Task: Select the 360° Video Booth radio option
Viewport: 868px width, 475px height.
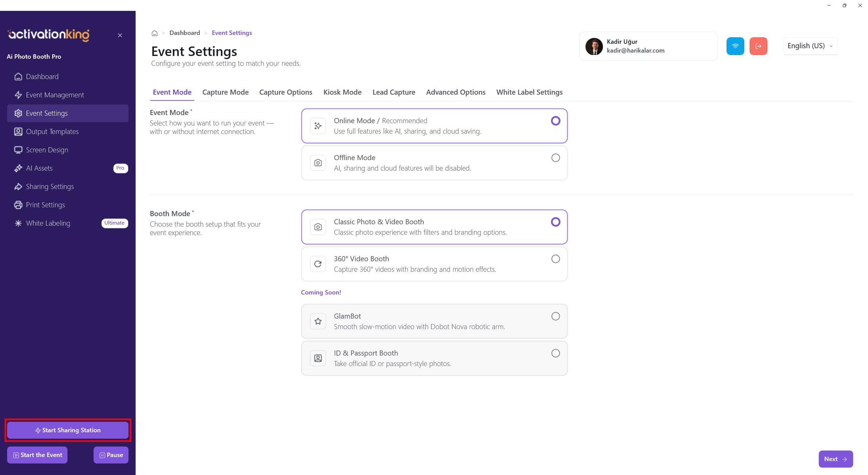Action: (x=555, y=259)
